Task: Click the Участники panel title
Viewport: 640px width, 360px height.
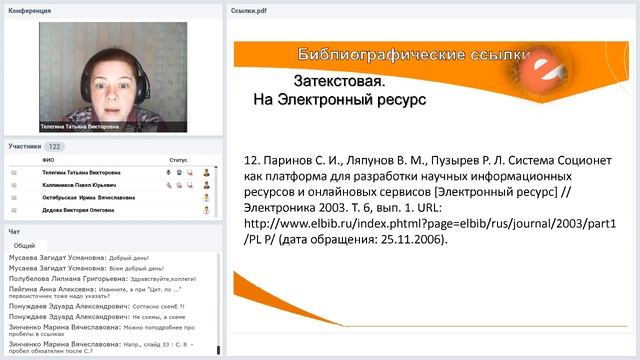Action: coord(24,147)
